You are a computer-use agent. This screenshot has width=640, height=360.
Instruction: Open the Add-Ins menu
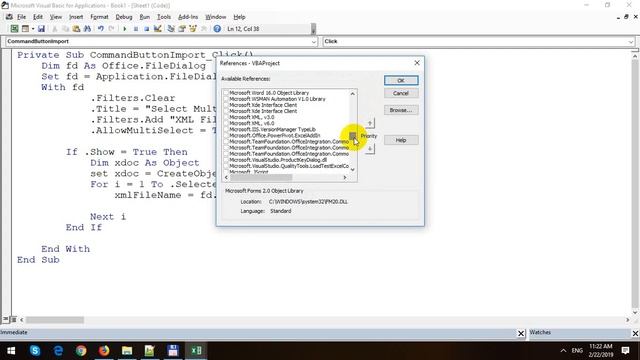(x=188, y=17)
